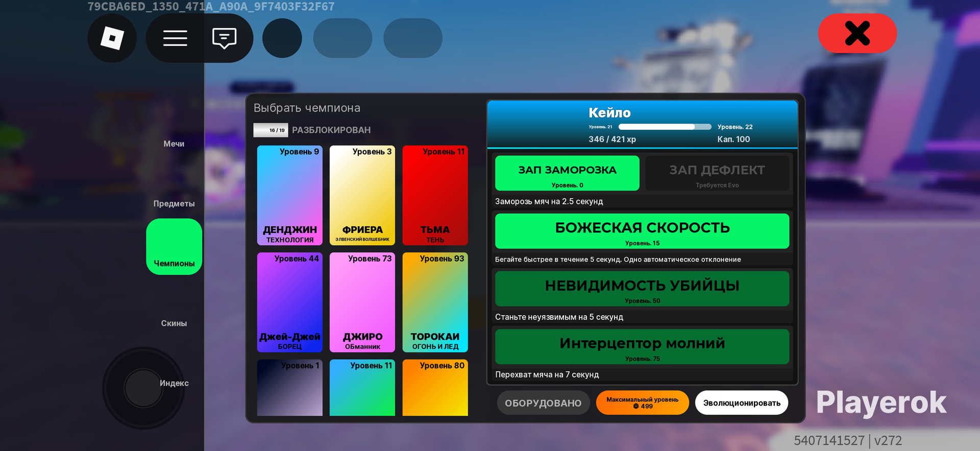The width and height of the screenshot is (980, 451).
Task: Open the Мечи tab in sidebar
Action: pos(174,144)
